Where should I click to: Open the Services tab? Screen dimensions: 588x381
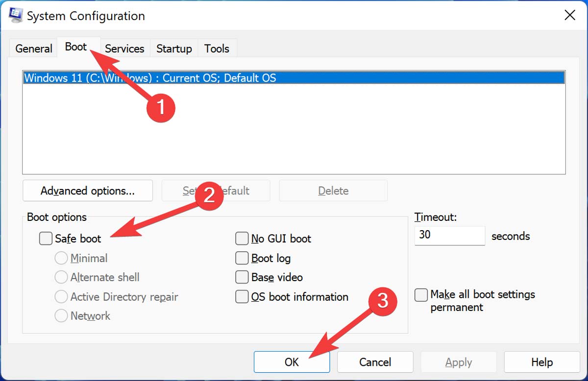[x=124, y=48]
